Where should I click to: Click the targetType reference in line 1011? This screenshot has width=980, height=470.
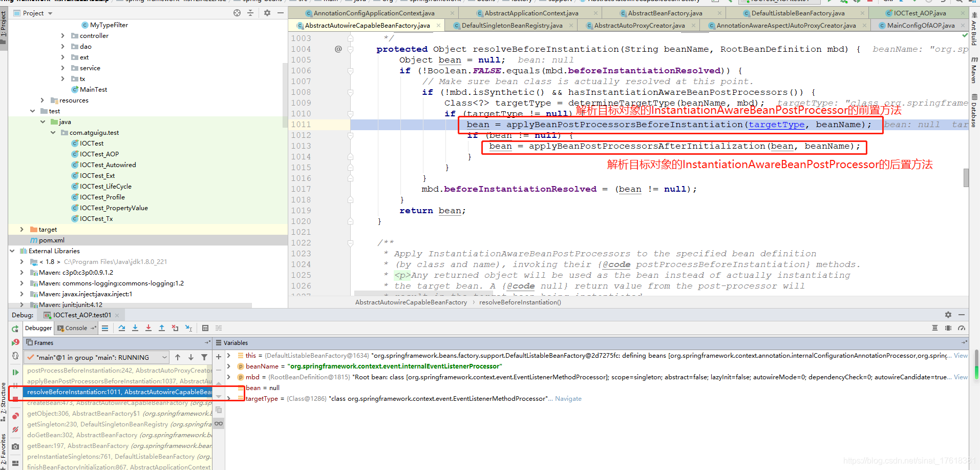click(776, 125)
